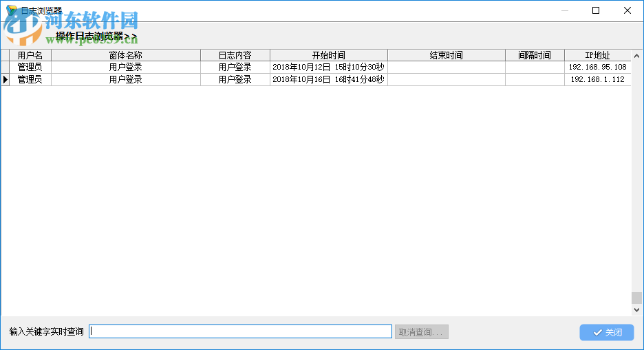Select the cell with IP 192.168.95.108
Viewport: 644px width, 350px height.
pos(598,67)
